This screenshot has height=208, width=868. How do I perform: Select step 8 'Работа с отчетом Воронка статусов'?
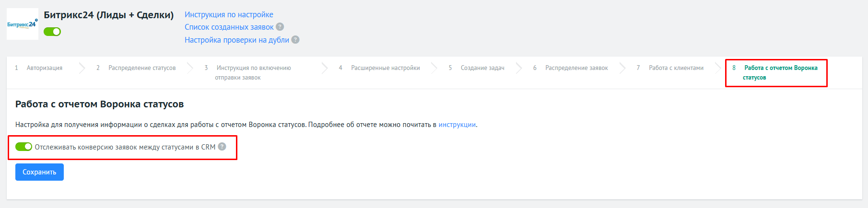pos(780,72)
